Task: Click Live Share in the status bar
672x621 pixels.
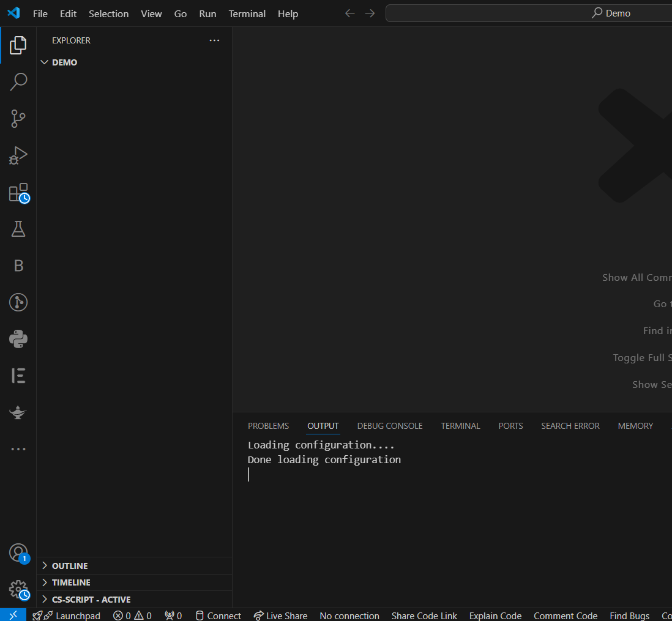Action: click(x=281, y=615)
